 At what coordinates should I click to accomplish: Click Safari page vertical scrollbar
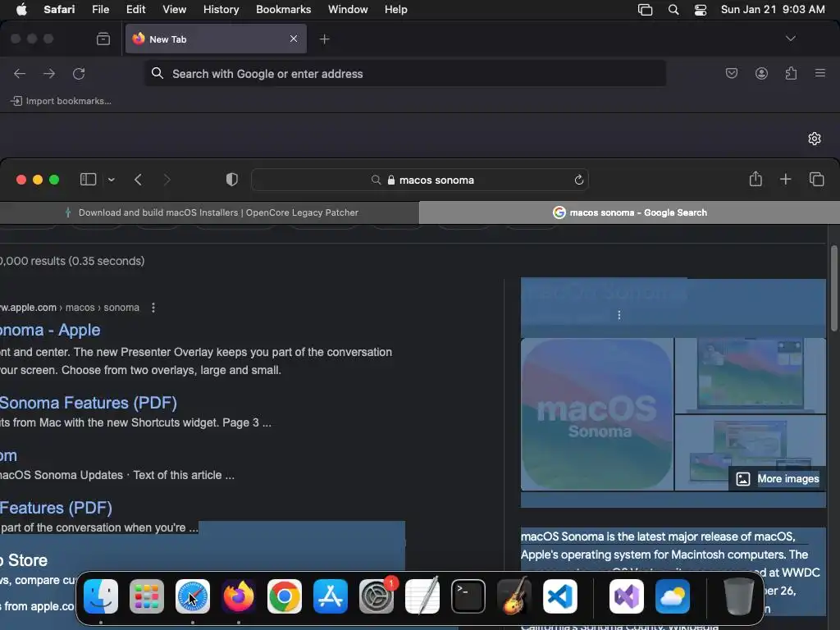tap(834, 288)
